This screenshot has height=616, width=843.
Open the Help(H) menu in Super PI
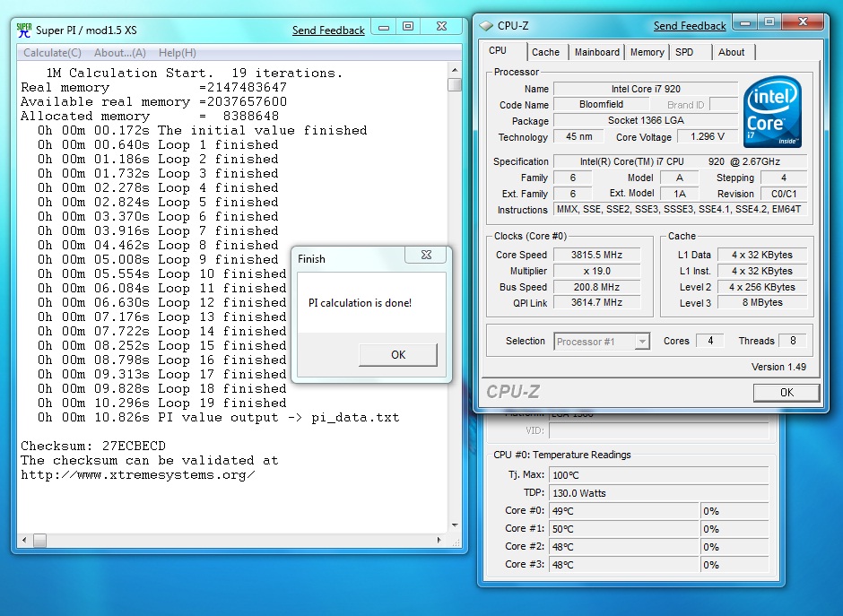177,53
